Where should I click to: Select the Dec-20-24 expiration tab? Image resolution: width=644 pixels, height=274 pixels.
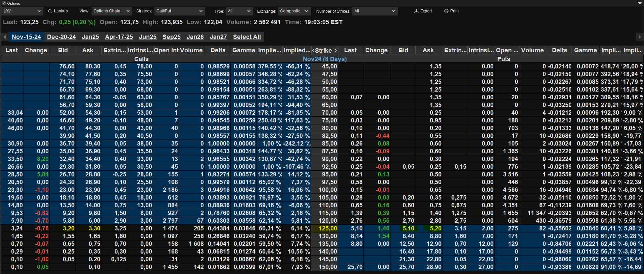coord(61,37)
